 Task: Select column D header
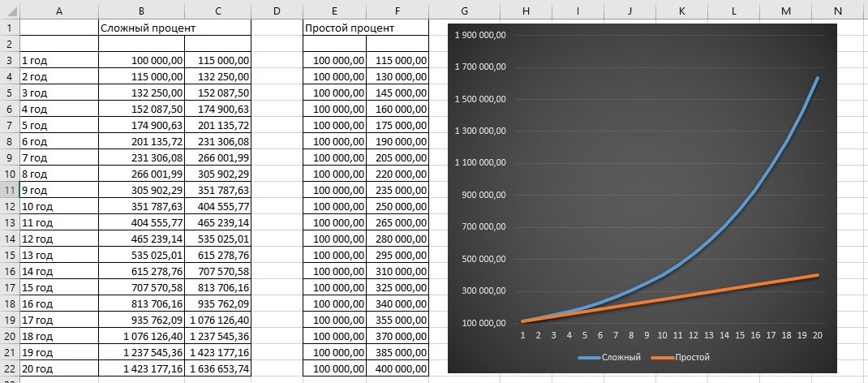(277, 10)
